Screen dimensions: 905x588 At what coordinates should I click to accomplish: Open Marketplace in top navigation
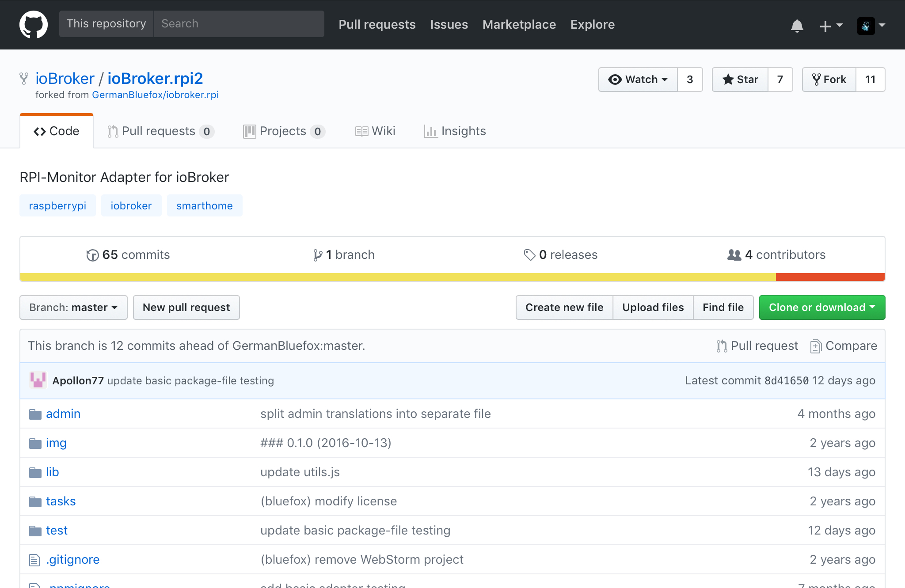click(519, 24)
